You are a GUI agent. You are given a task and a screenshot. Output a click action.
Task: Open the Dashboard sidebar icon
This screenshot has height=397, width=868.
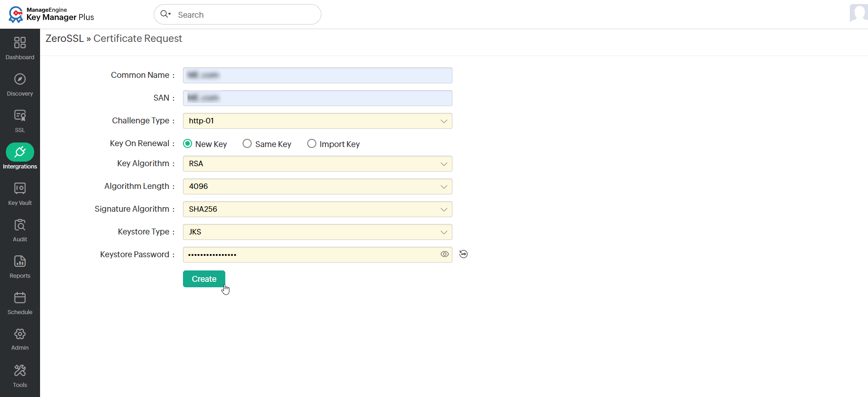(x=20, y=43)
